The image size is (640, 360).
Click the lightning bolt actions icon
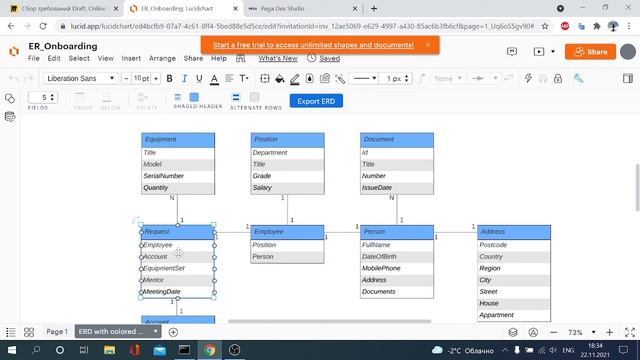(528, 78)
